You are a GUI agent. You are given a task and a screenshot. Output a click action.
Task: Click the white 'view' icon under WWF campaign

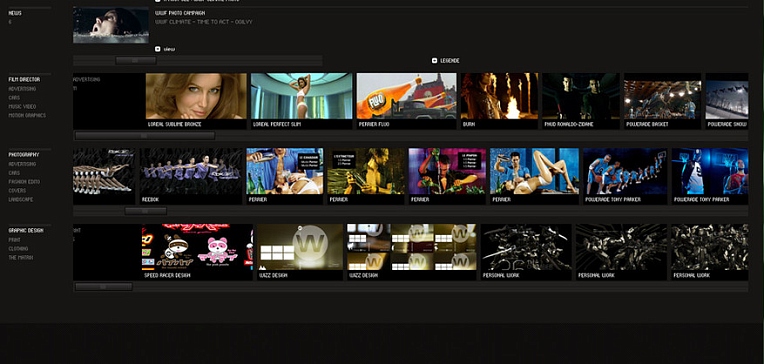tap(158, 49)
